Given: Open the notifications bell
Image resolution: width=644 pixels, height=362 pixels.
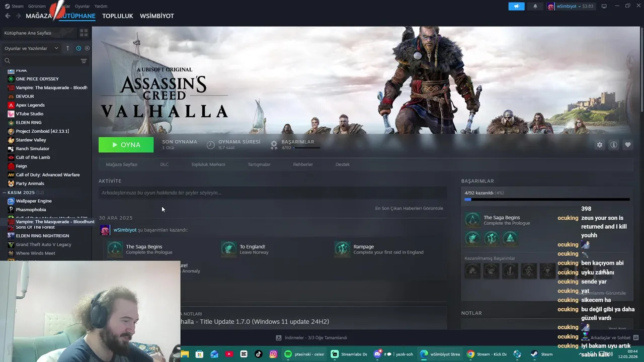Looking at the screenshot, I should pyautogui.click(x=535, y=7).
